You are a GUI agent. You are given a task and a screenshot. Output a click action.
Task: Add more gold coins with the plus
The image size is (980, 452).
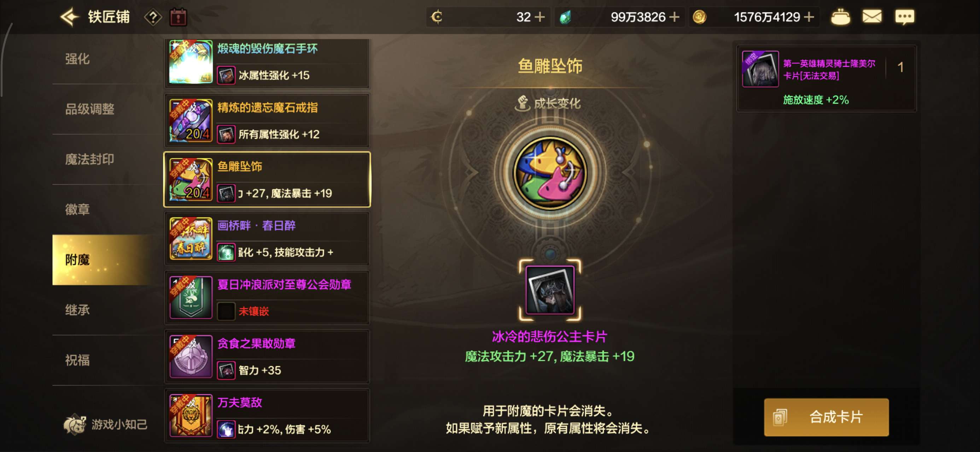point(809,17)
